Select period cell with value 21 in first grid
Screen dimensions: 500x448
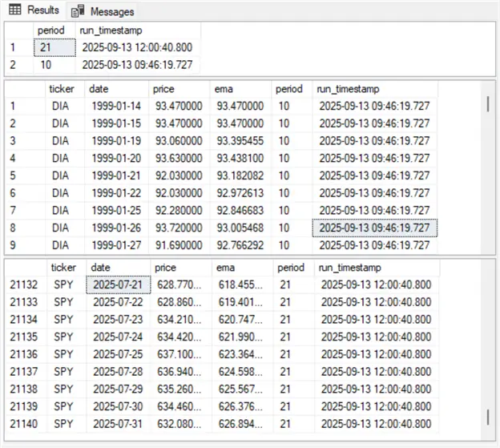(x=54, y=47)
